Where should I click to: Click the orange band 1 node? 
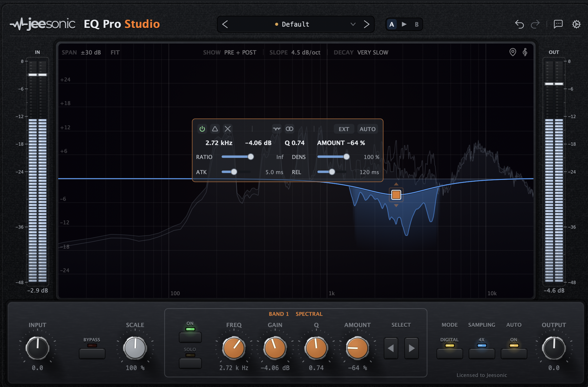tap(396, 195)
